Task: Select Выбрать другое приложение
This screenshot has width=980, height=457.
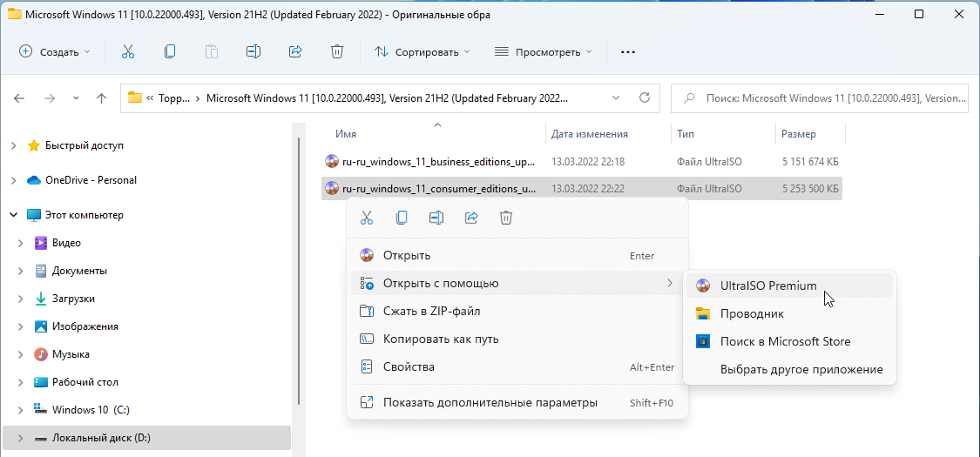Action: click(x=789, y=370)
